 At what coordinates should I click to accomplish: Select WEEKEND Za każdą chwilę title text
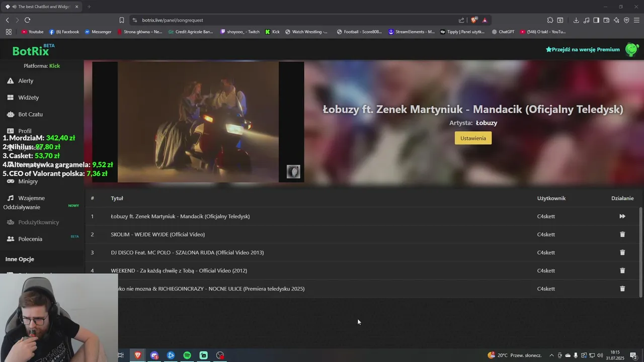tap(179, 270)
